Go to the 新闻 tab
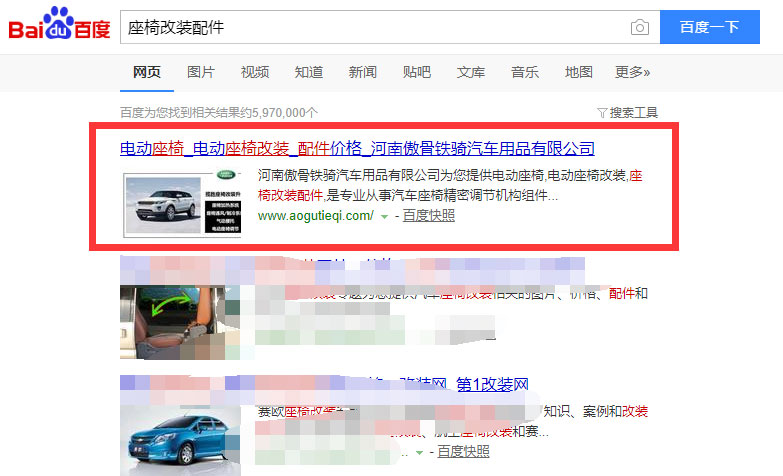Viewport: 783px width, 476px height. tap(362, 72)
